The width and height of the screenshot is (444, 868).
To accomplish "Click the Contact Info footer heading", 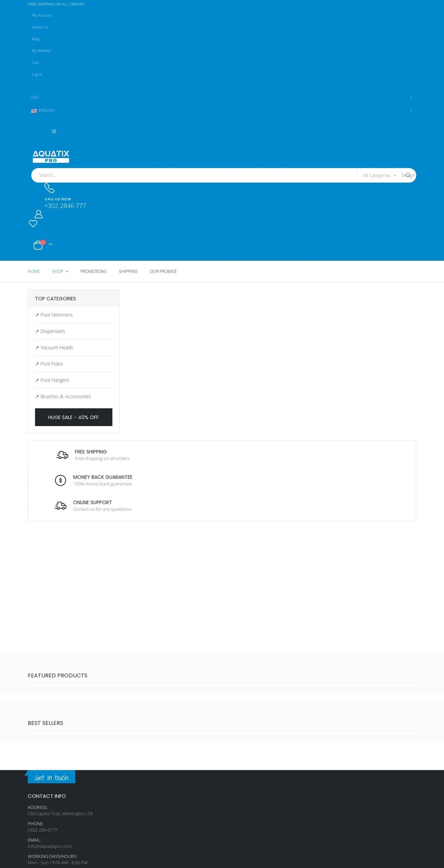I will click(47, 796).
